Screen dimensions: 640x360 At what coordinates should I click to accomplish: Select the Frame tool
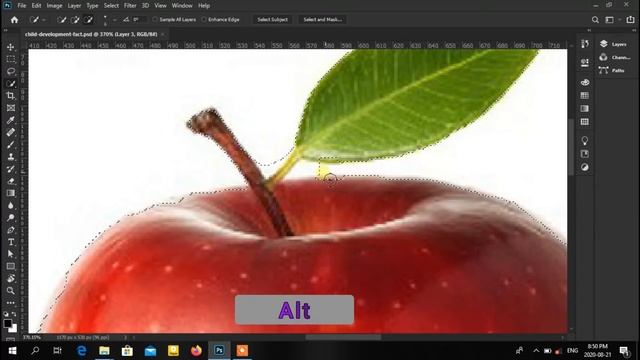click(11, 108)
